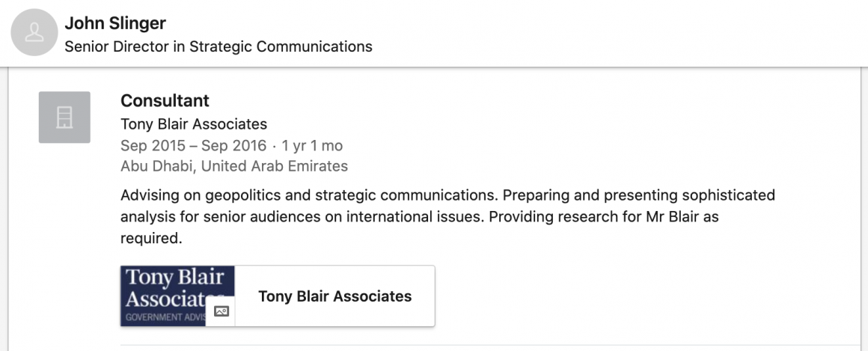Click the Tony Blair Associates media card title
Screen dimensions: 868x351
click(334, 296)
